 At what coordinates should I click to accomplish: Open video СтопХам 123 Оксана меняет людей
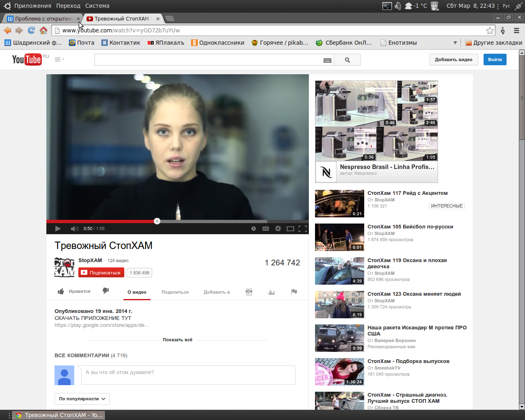[x=414, y=294]
